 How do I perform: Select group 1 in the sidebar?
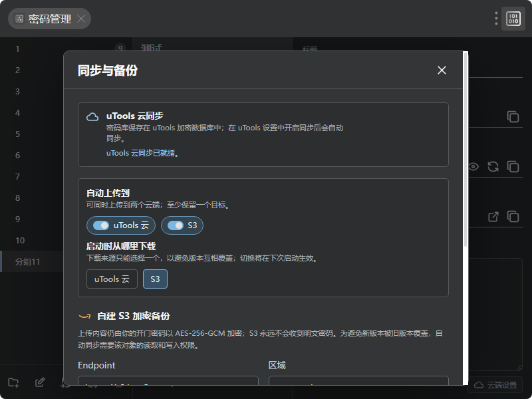[31, 49]
